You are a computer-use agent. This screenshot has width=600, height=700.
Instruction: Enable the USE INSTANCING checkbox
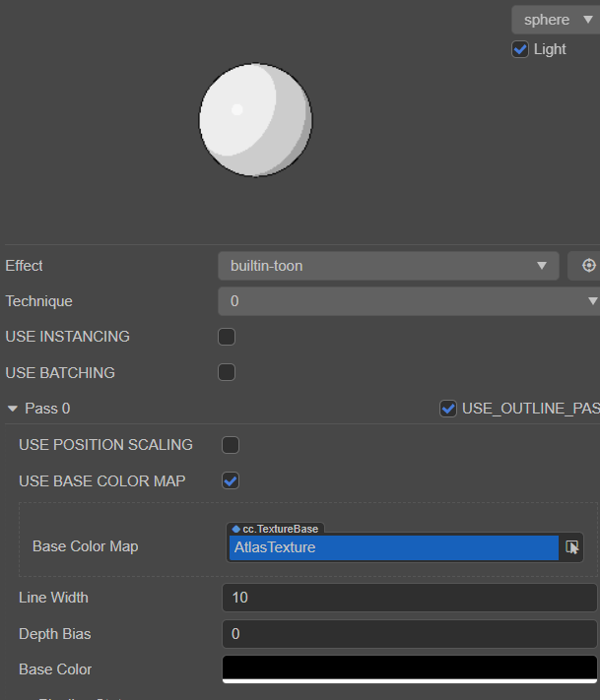227,337
